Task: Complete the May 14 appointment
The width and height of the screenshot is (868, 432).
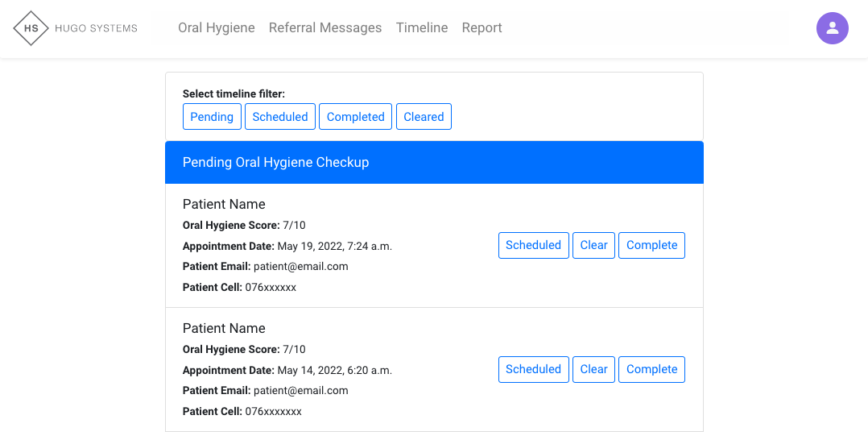Action: click(651, 370)
